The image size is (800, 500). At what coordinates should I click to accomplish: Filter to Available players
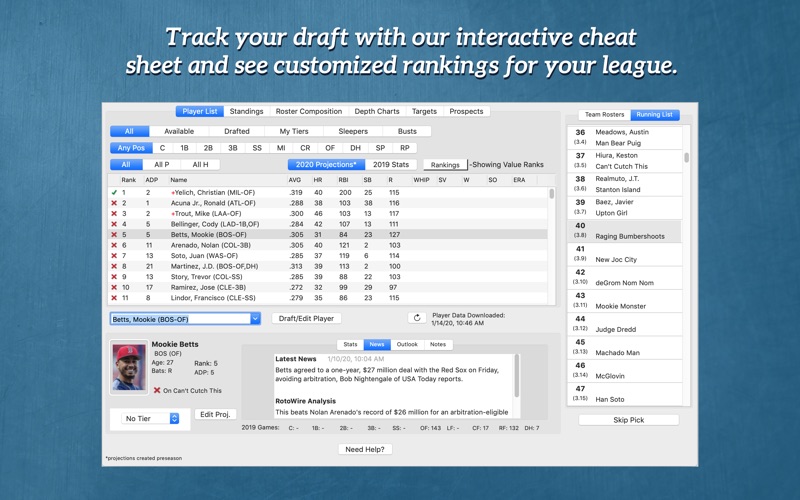pyautogui.click(x=179, y=131)
